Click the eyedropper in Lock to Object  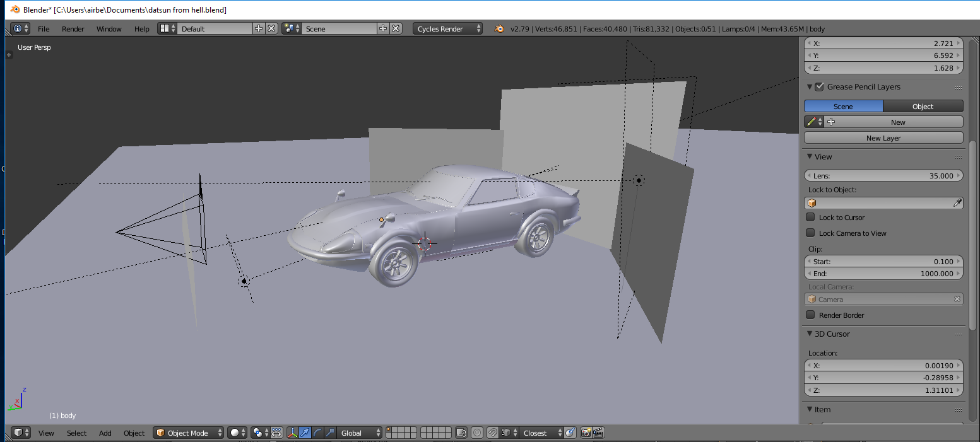(x=957, y=203)
